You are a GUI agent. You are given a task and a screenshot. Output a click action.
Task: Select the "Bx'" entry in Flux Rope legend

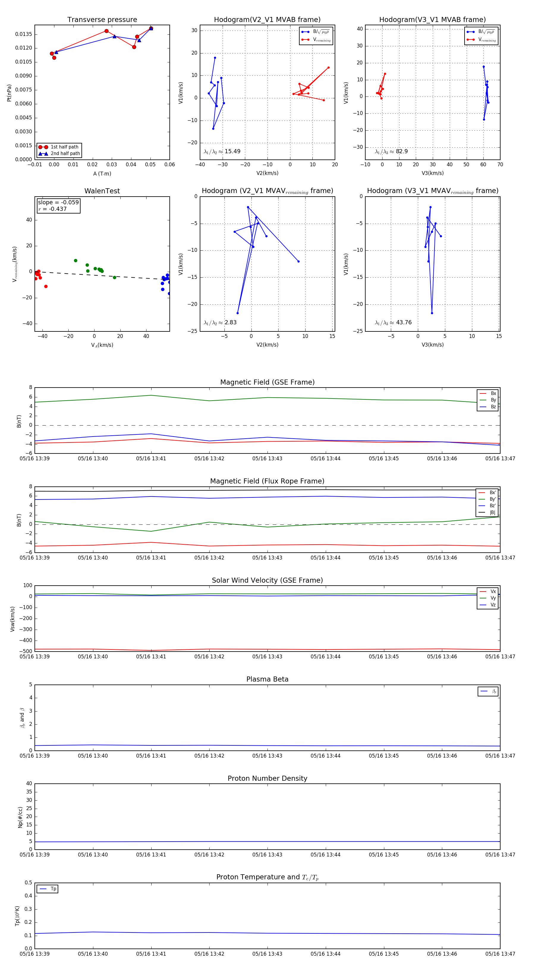click(487, 493)
